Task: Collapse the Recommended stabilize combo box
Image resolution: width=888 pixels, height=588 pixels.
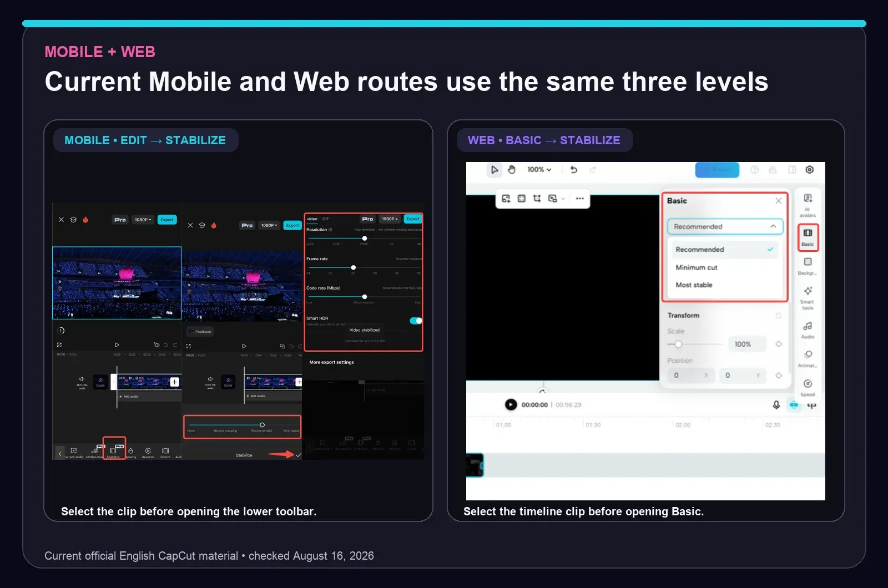Action: pos(725,226)
